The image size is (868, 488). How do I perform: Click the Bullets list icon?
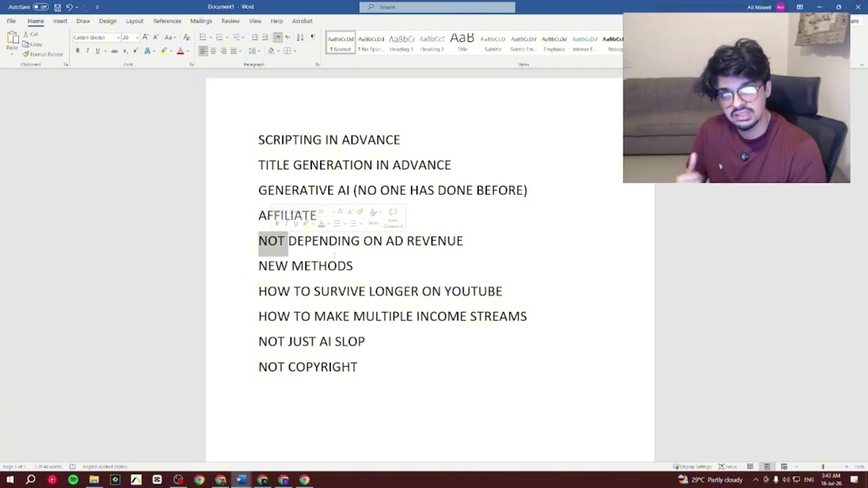(x=203, y=37)
